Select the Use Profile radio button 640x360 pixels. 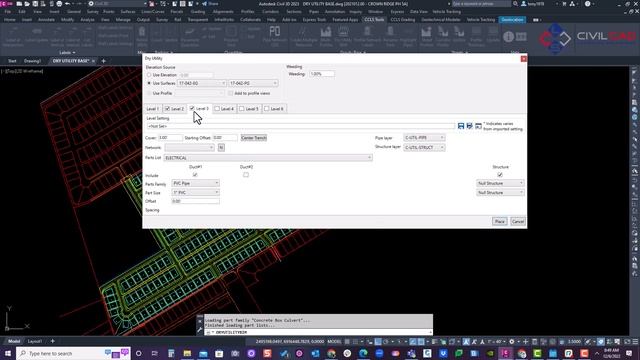[149, 93]
